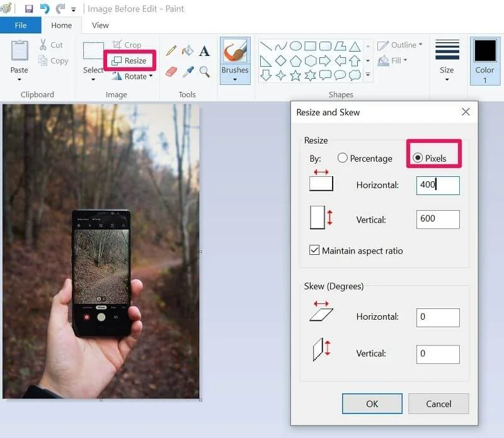Viewport: 504px width, 438px height.
Task: Select the Line shape
Action: tap(266, 46)
